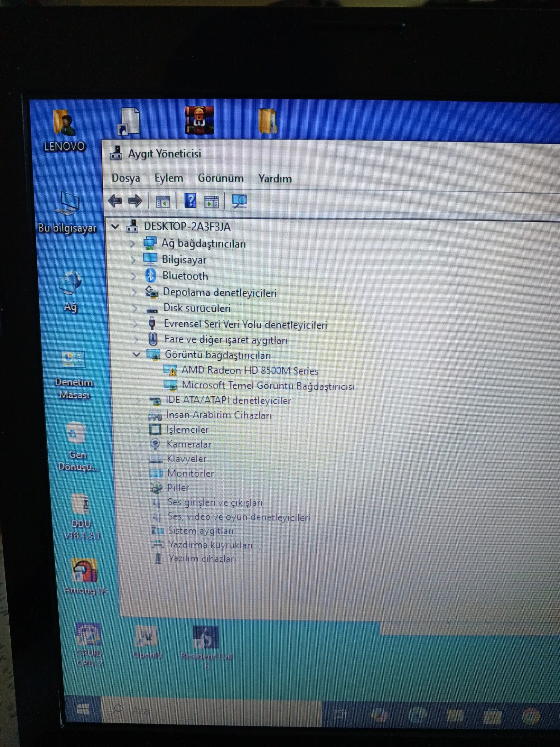The width and height of the screenshot is (560, 747).
Task: Expand the Disk sürücüleri category
Action: [x=135, y=308]
